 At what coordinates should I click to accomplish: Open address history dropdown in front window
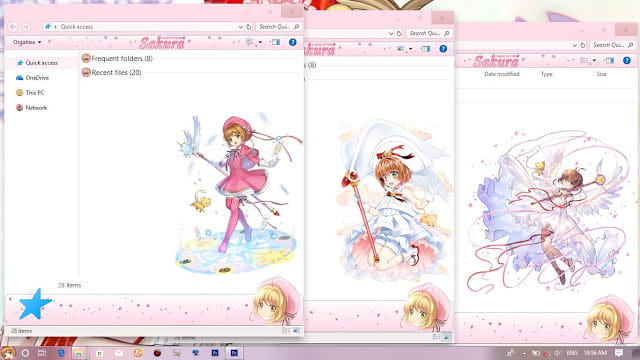click(x=240, y=27)
